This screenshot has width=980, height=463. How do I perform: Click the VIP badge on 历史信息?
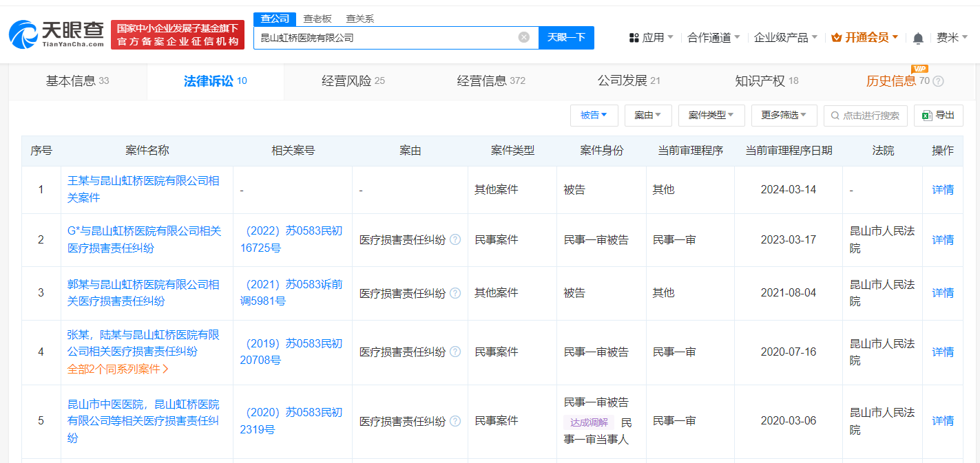point(919,69)
